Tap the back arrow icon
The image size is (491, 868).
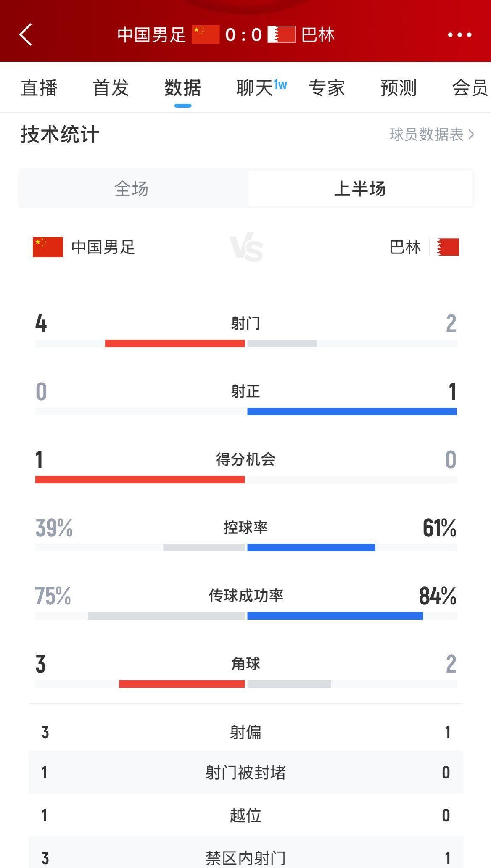[26, 34]
